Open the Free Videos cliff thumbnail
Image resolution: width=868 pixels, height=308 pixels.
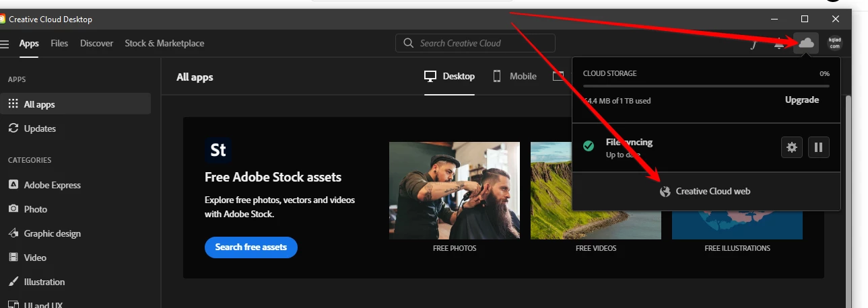click(596, 190)
